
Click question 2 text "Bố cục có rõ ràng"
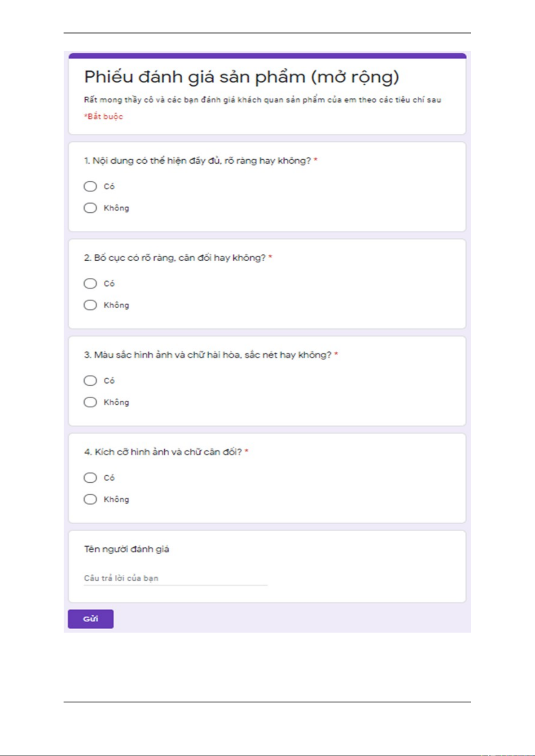[x=175, y=258]
